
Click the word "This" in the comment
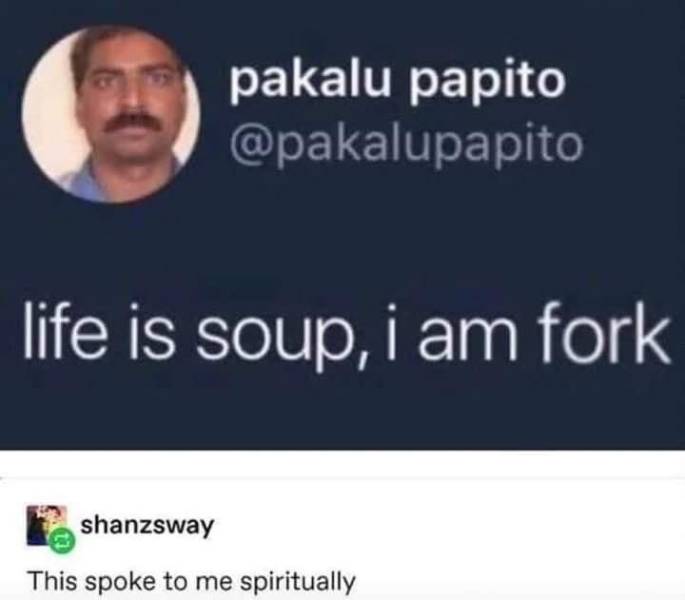51,580
